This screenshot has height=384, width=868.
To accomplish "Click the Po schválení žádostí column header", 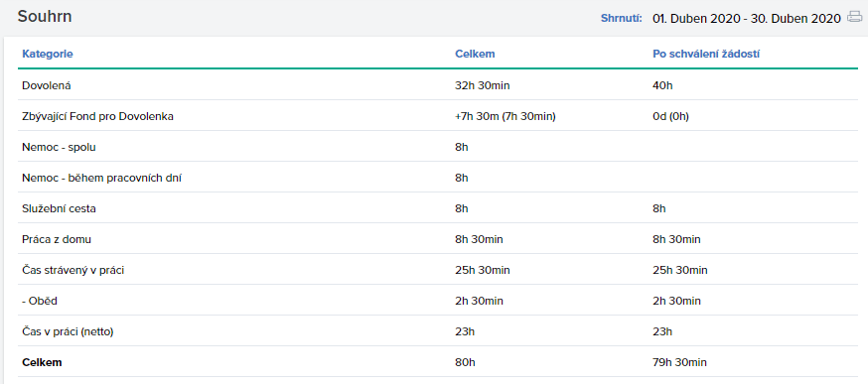I will point(708,54).
